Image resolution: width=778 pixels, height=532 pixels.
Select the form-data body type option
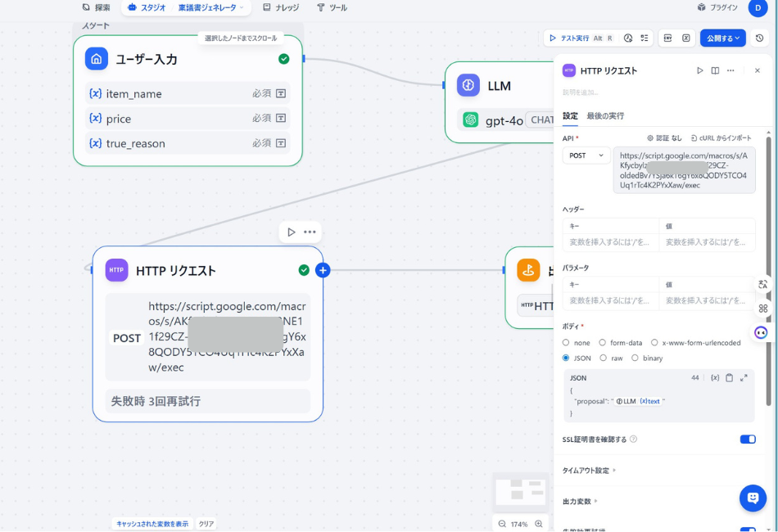[604, 343]
